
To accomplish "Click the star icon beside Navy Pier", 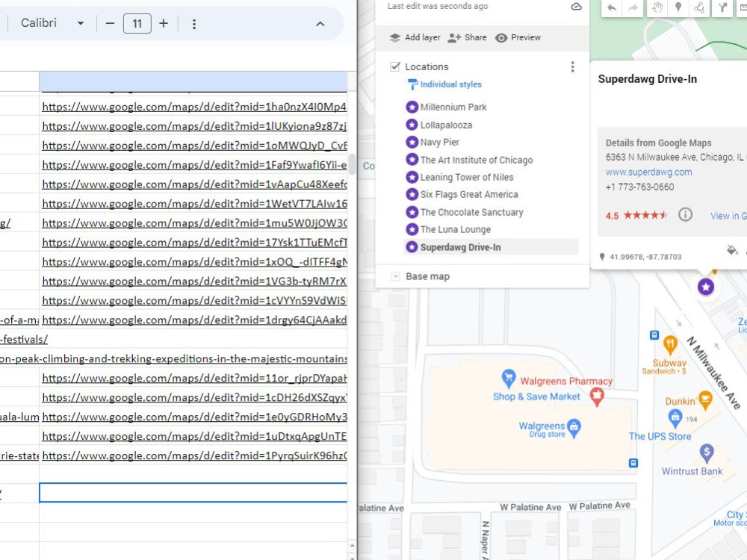I will [x=412, y=142].
